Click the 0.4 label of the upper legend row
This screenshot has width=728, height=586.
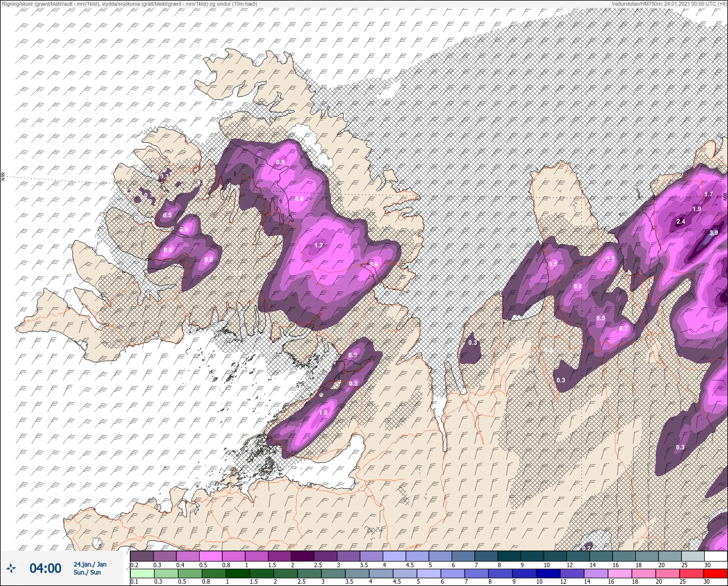tap(180, 564)
